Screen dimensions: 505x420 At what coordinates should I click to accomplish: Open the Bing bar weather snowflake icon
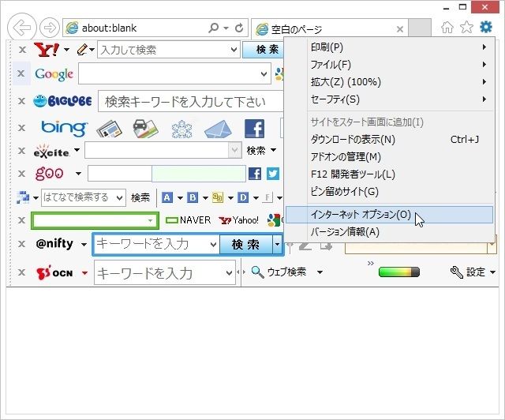(x=182, y=129)
